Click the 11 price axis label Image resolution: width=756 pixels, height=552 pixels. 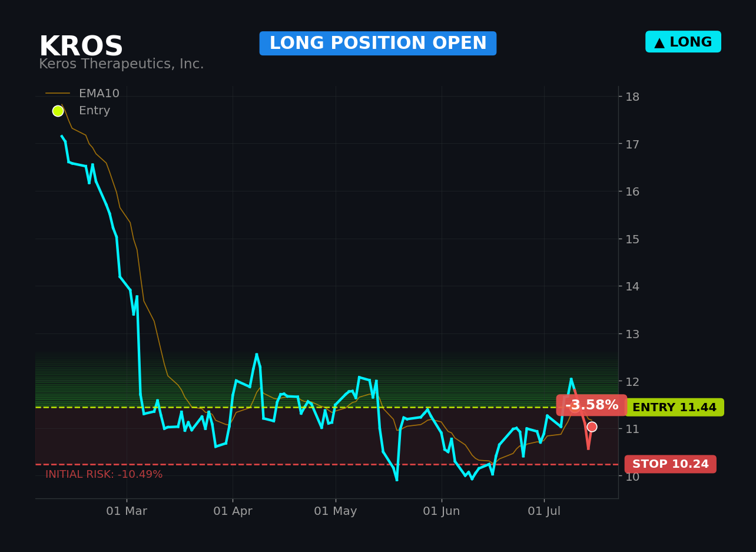(632, 428)
